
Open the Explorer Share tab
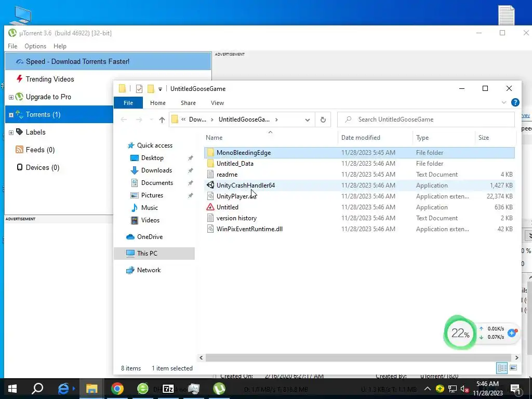point(188,103)
